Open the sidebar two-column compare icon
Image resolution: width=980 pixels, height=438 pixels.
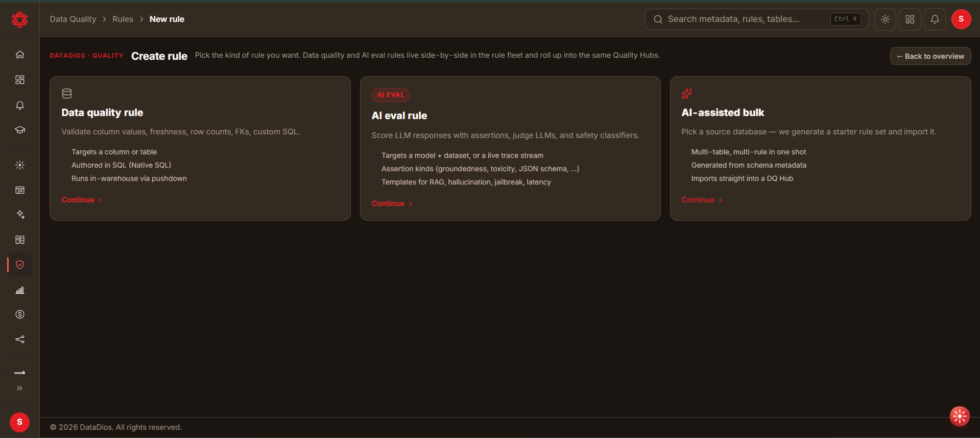point(20,240)
